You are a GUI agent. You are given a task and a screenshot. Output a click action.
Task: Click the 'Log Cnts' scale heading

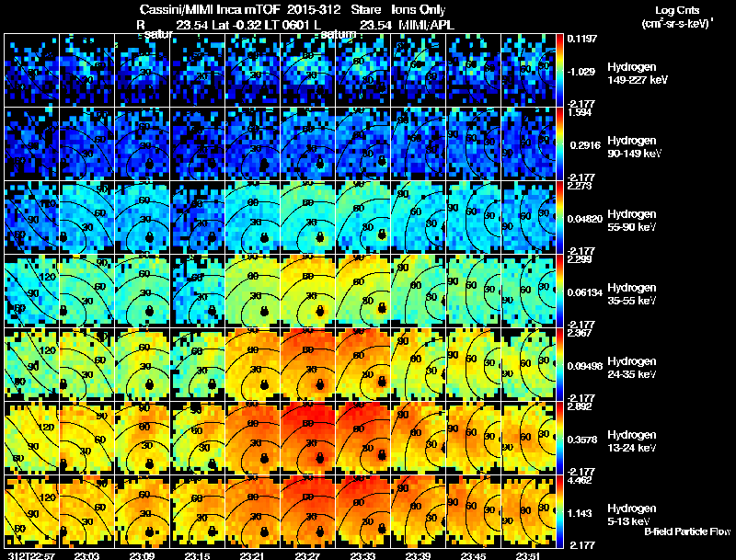pyautogui.click(x=677, y=10)
